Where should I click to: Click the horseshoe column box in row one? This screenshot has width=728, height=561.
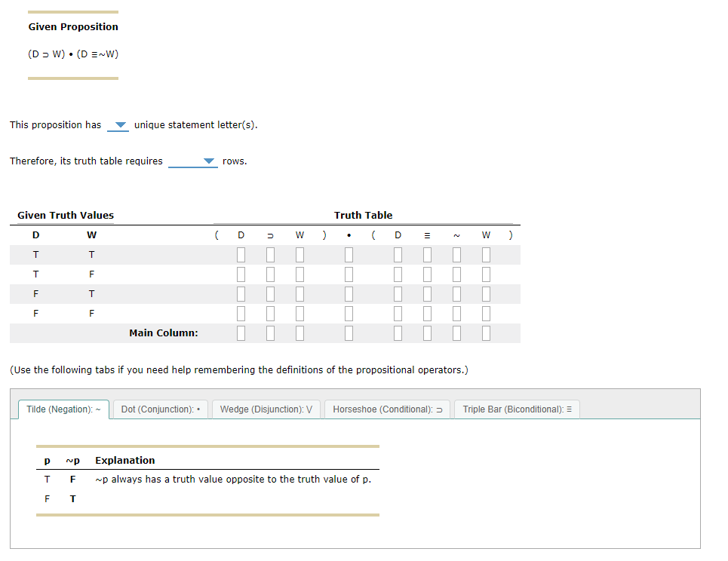coord(270,254)
